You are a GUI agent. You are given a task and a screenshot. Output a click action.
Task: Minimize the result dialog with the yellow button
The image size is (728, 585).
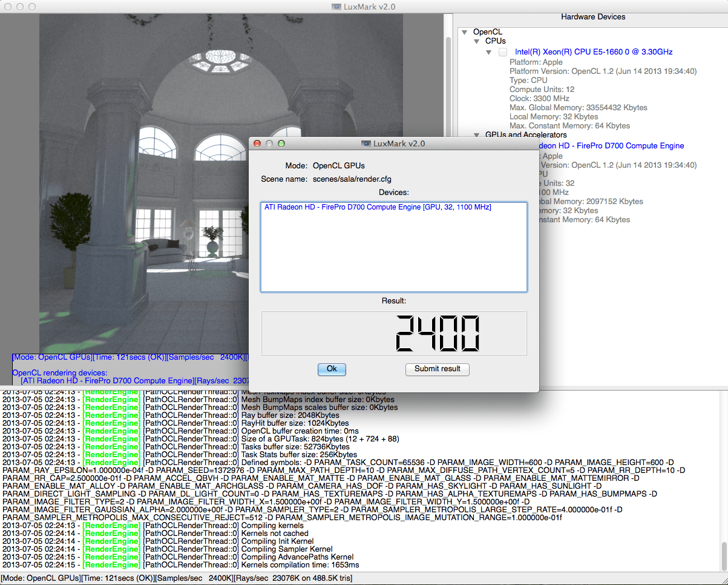click(269, 144)
